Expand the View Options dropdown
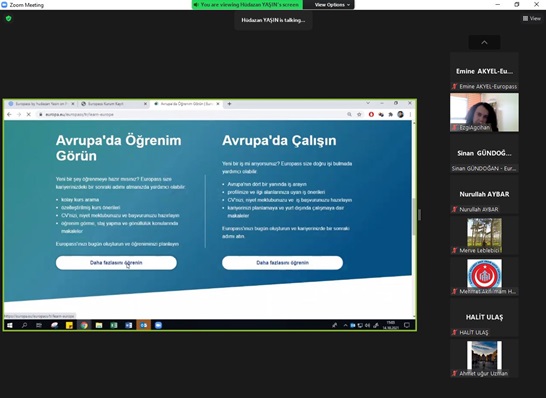This screenshot has height=398, width=546. [x=332, y=5]
